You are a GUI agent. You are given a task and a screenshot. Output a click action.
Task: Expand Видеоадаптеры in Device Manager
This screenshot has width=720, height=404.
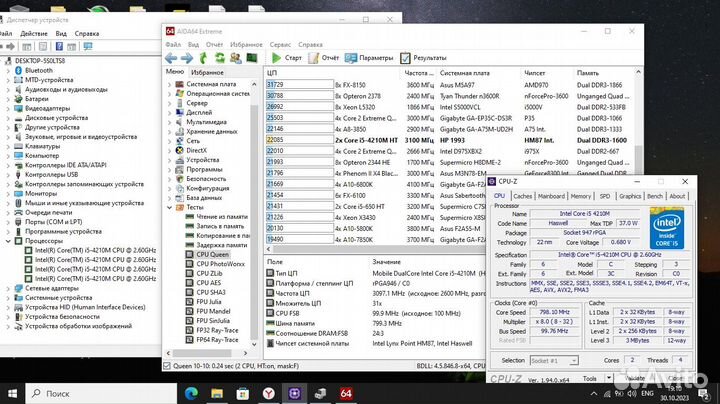click(x=8, y=108)
